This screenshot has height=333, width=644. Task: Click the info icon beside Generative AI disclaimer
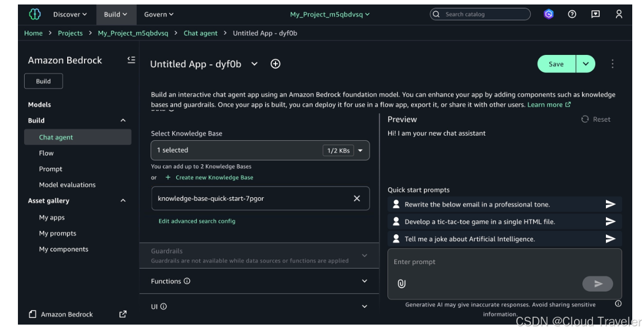(618, 304)
